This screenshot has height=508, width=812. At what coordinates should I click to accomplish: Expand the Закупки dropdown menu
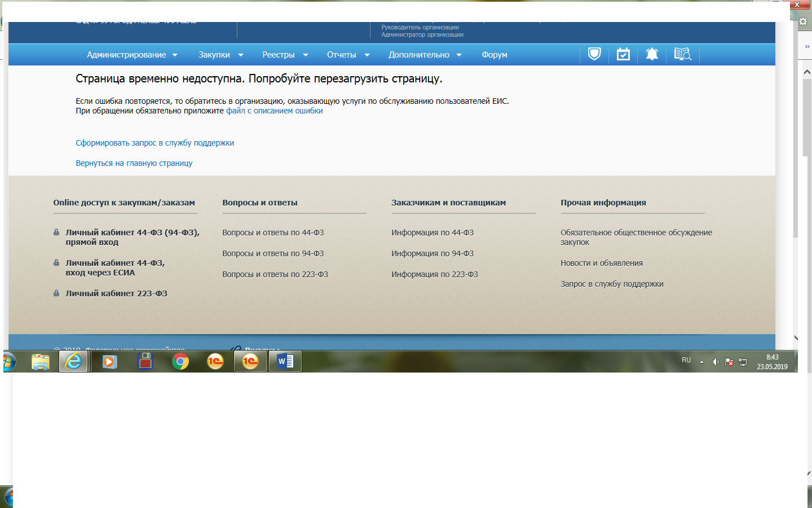[220, 55]
